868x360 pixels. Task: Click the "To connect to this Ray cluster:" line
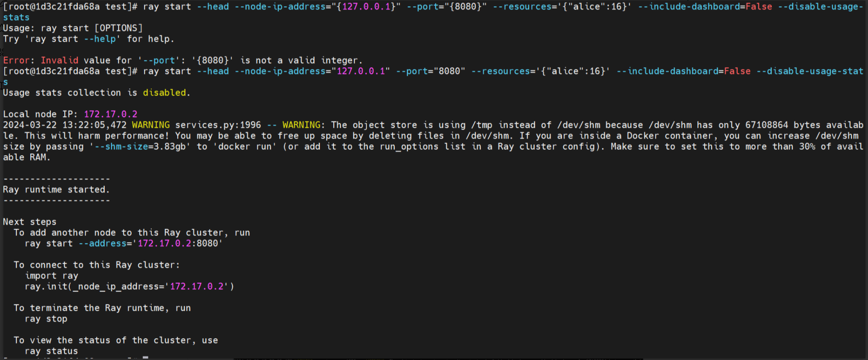coord(97,265)
